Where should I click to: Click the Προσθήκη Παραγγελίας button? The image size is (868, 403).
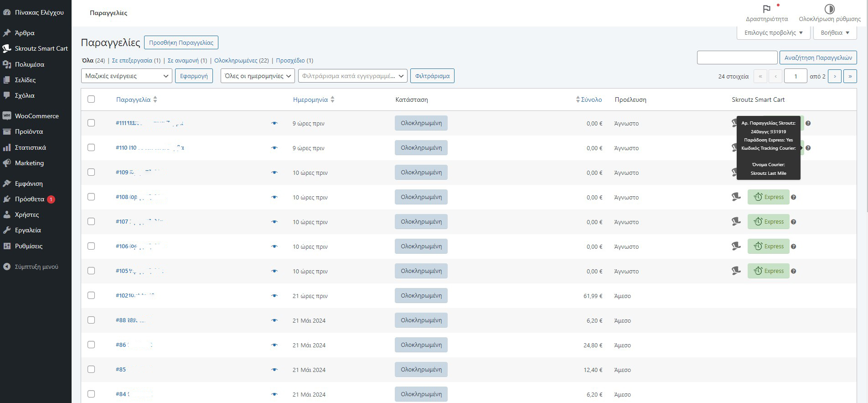[x=181, y=42]
